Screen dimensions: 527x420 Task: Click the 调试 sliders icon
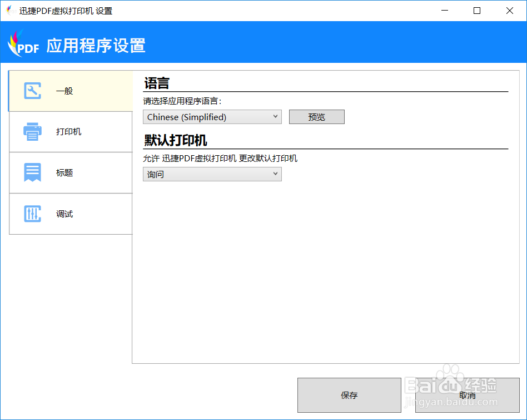(x=33, y=214)
